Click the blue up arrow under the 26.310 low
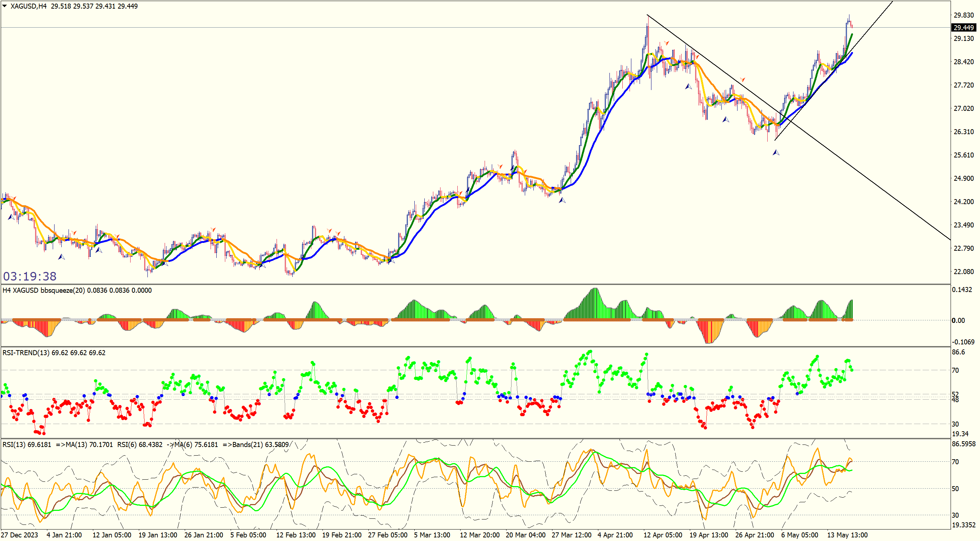Image resolution: width=980 pixels, height=541 pixels. click(x=776, y=152)
